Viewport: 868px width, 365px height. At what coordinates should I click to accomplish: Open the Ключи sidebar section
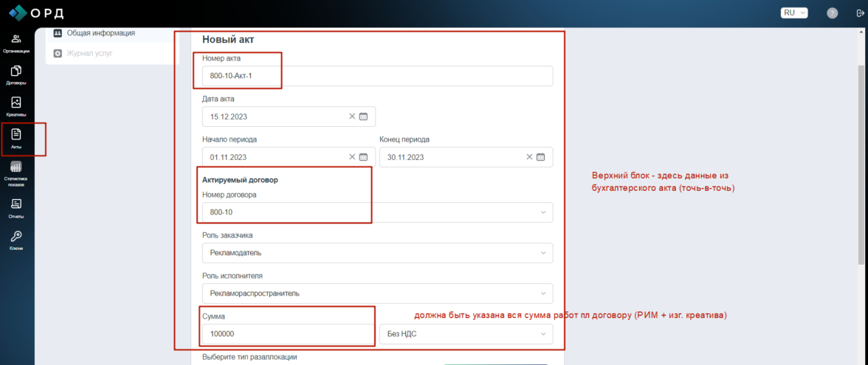16,240
